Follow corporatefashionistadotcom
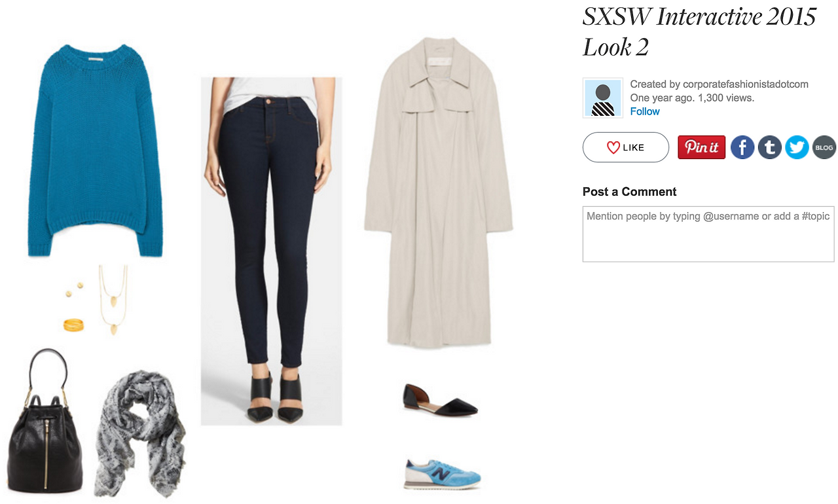This screenshot has width=838, height=504. click(644, 111)
